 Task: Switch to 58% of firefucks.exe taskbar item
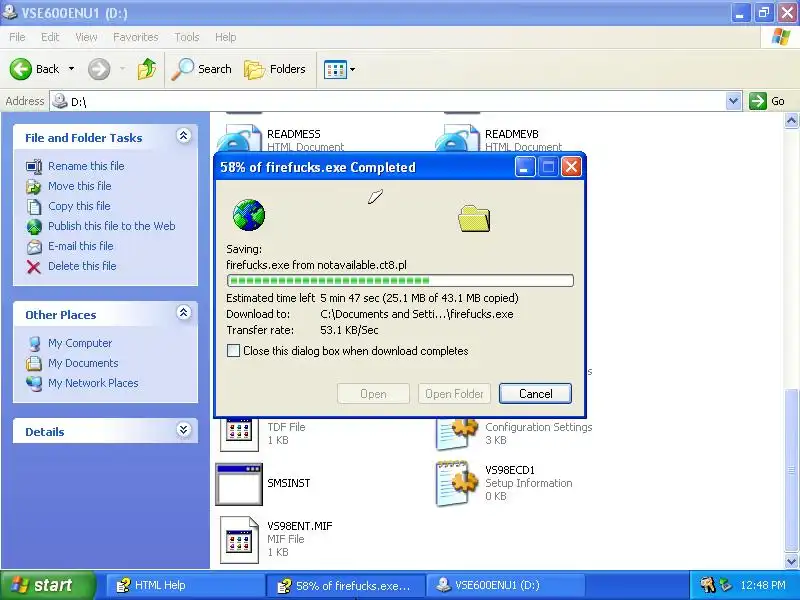[x=345, y=585]
